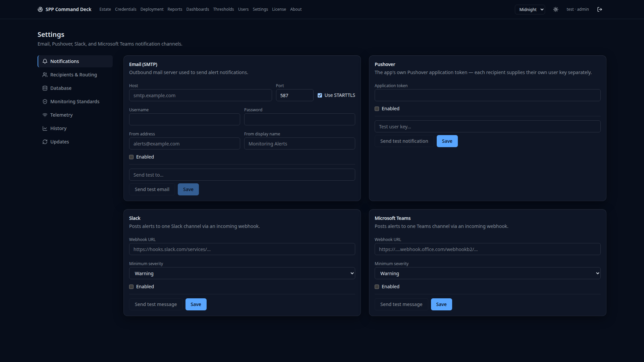Select Settings in the top navigation
This screenshot has height=362, width=644.
click(x=260, y=9)
